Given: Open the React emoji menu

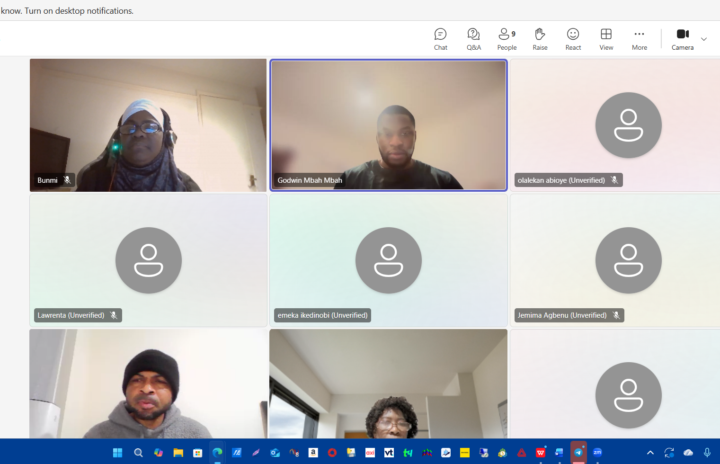Looking at the screenshot, I should click(x=573, y=39).
